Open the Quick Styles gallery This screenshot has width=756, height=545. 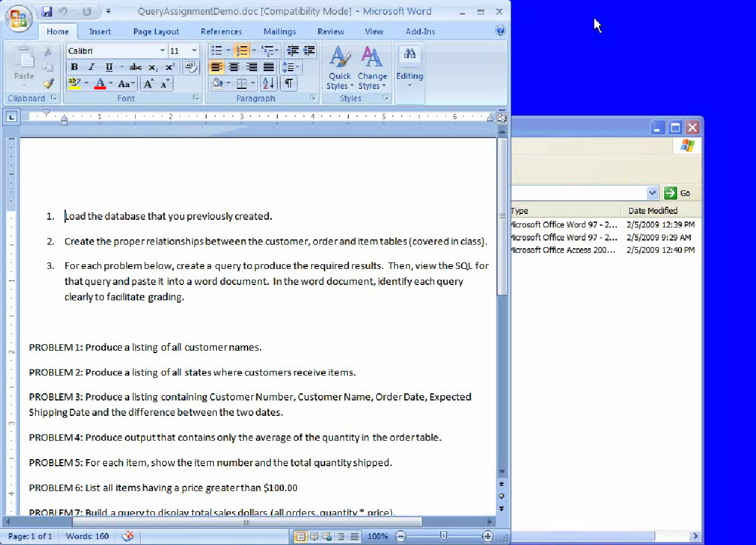click(x=339, y=68)
